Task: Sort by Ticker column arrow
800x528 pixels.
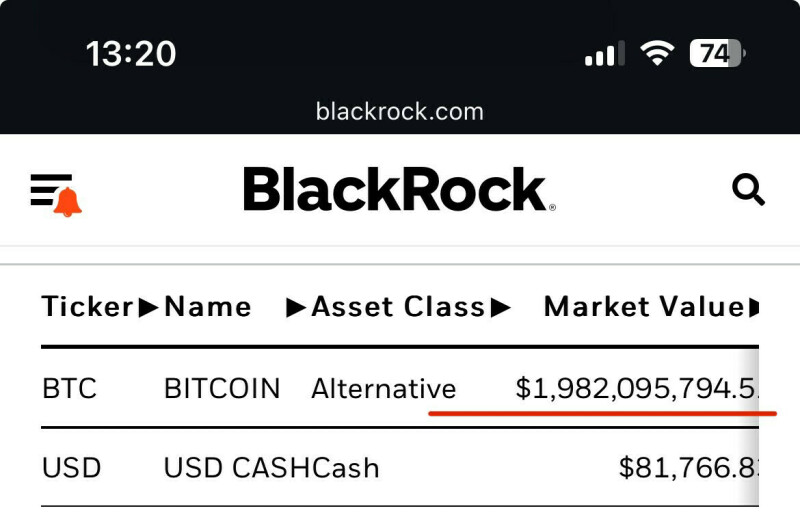Action: click(x=149, y=307)
